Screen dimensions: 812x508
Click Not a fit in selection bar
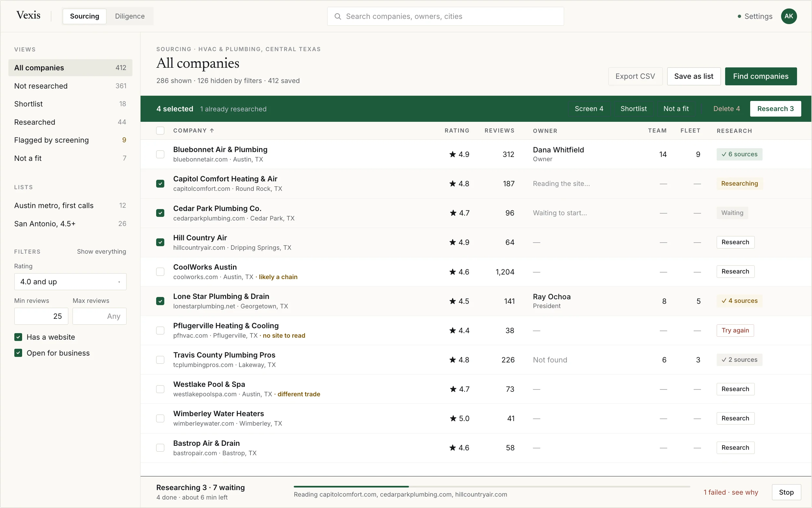pyautogui.click(x=676, y=108)
